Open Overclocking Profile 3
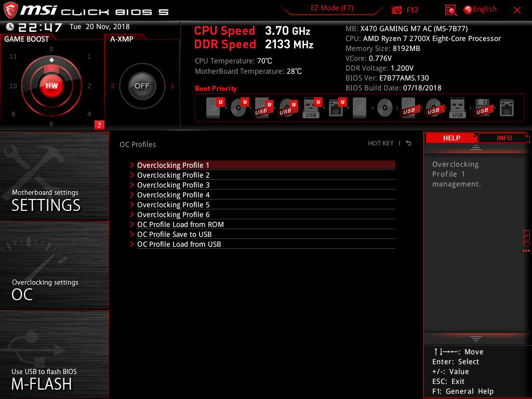The width and height of the screenshot is (532, 399). (266, 184)
